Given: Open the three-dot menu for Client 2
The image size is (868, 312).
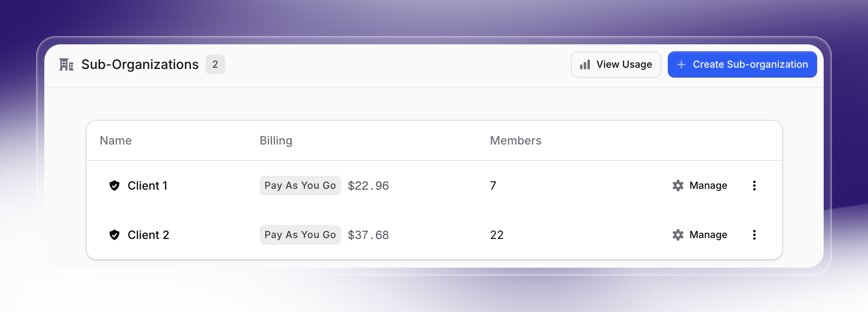Looking at the screenshot, I should click(x=754, y=234).
